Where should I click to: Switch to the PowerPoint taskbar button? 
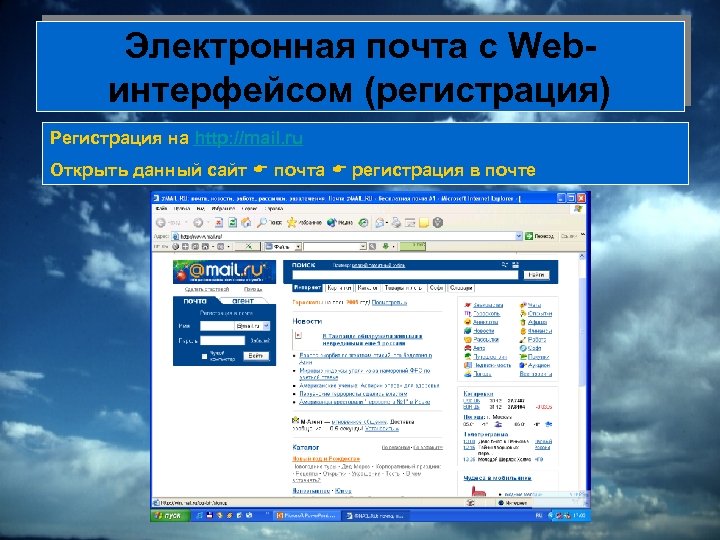tap(307, 516)
